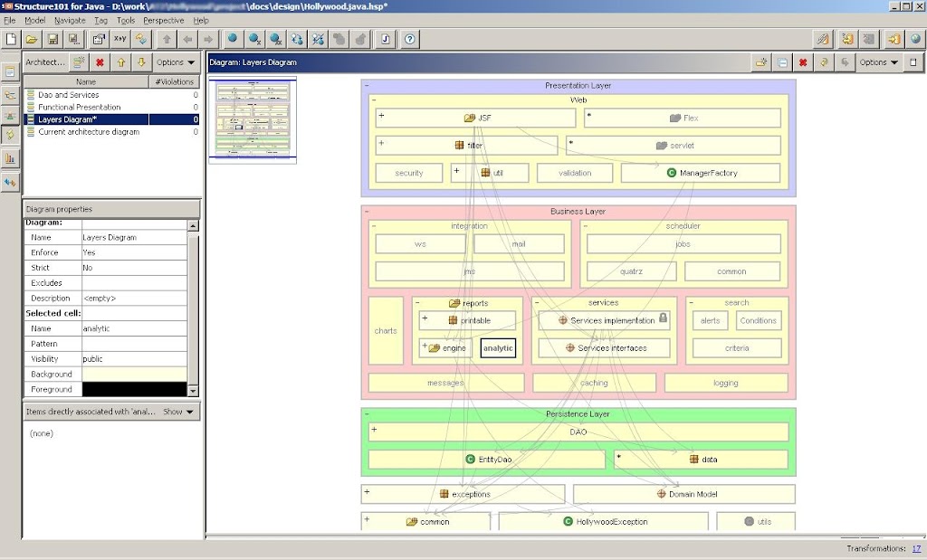This screenshot has width=927, height=560.
Task: Click the blue sphere with single x icon
Action: click(254, 39)
